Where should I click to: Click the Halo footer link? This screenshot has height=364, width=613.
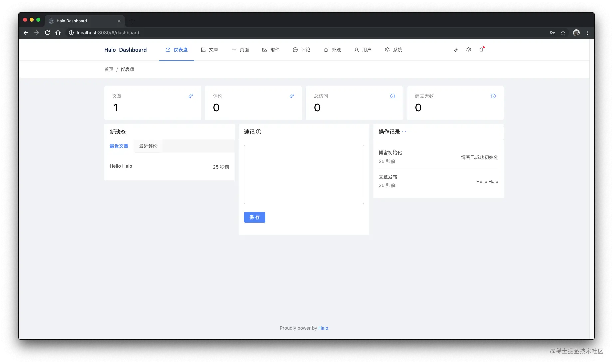323,328
